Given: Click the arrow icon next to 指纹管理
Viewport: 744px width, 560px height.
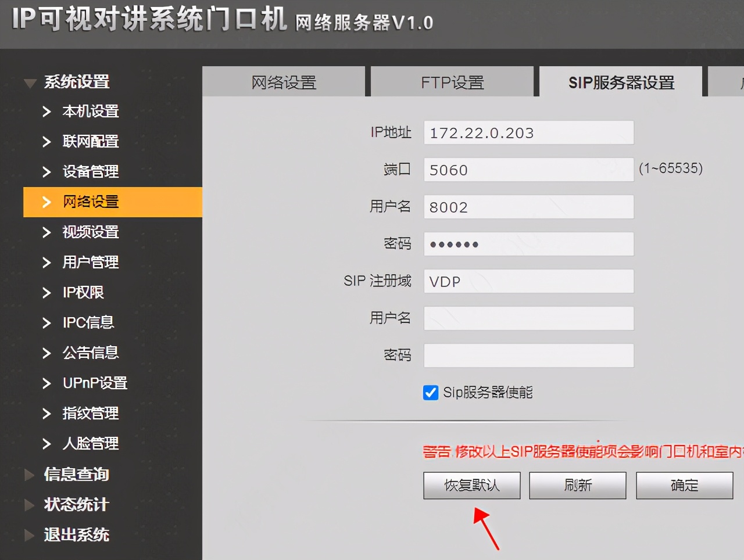Looking at the screenshot, I should point(46,414).
